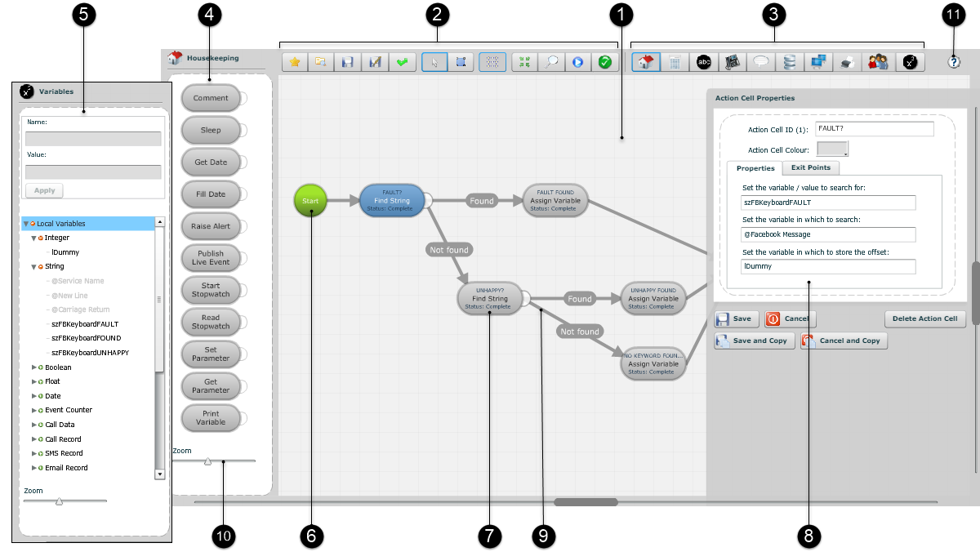980x552 pixels.
Task: Toggle the rectangle area select mode
Action: (461, 62)
